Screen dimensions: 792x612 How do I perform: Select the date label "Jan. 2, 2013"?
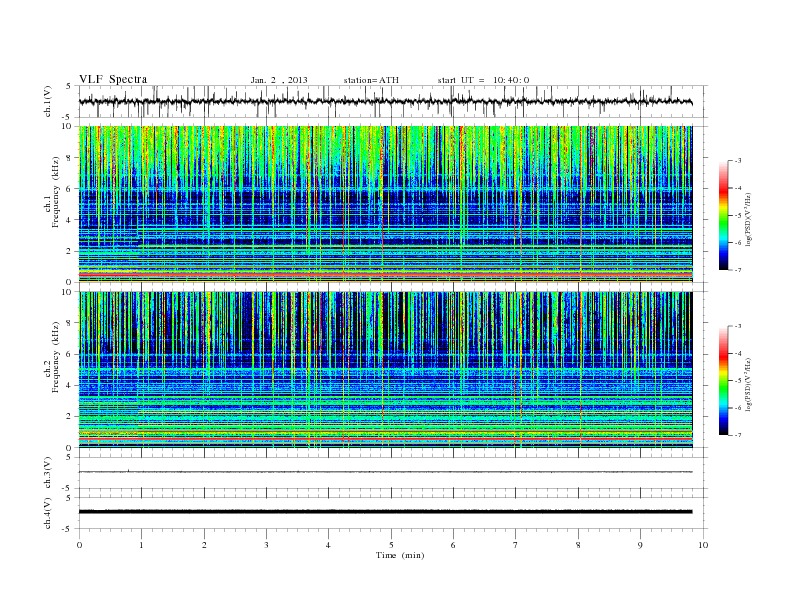click(x=279, y=80)
